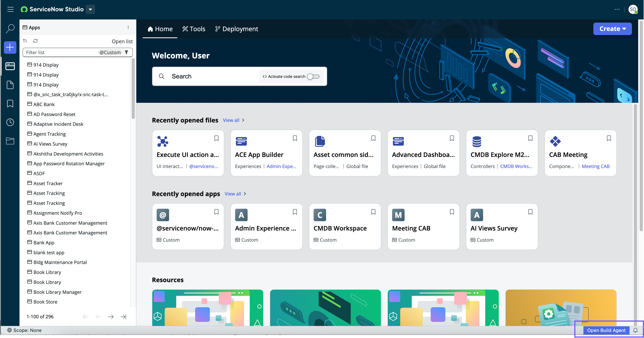Open the search panel in left sidebar
Viewport: 644px width, 338px height.
click(10, 28)
